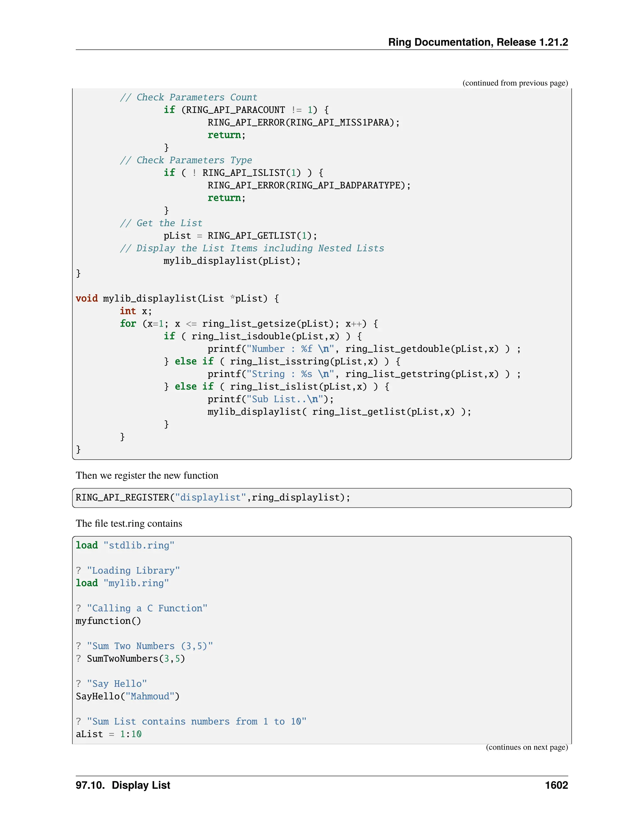
Task: Click the for loop with ring_list_getsize
Action: pos(249,324)
